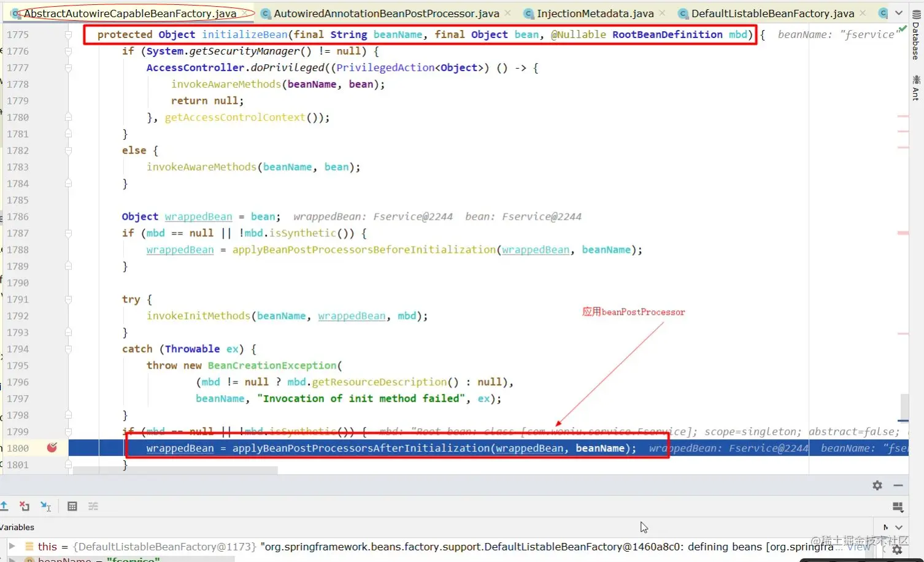The height and width of the screenshot is (562, 924).
Task: Close the AutowiredAnnotationBeanPostProcessor.java tab
Action: click(508, 13)
